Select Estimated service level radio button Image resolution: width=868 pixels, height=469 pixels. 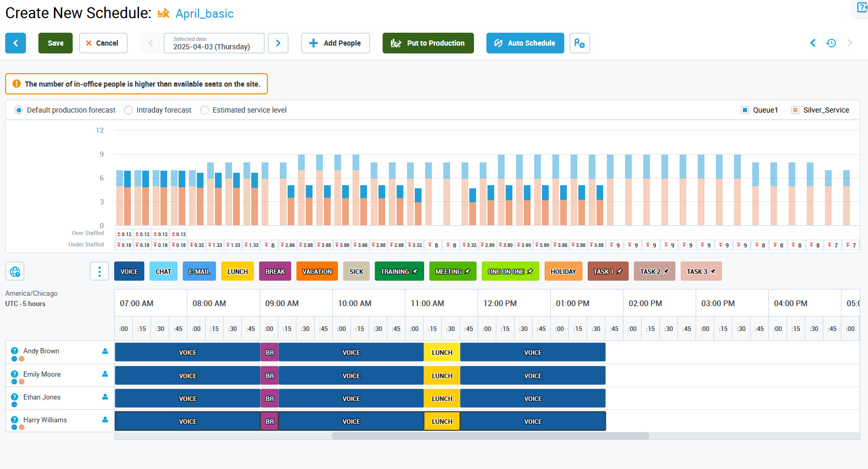tap(205, 110)
